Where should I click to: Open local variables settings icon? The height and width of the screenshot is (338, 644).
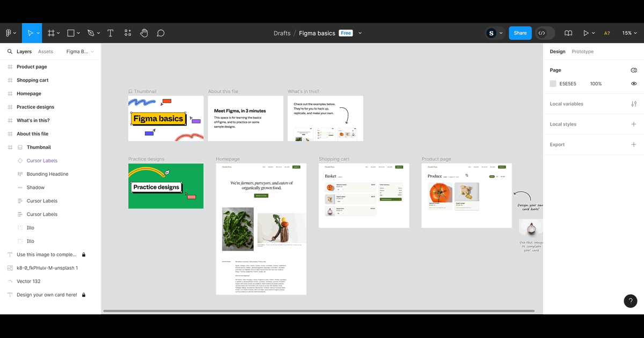[634, 104]
